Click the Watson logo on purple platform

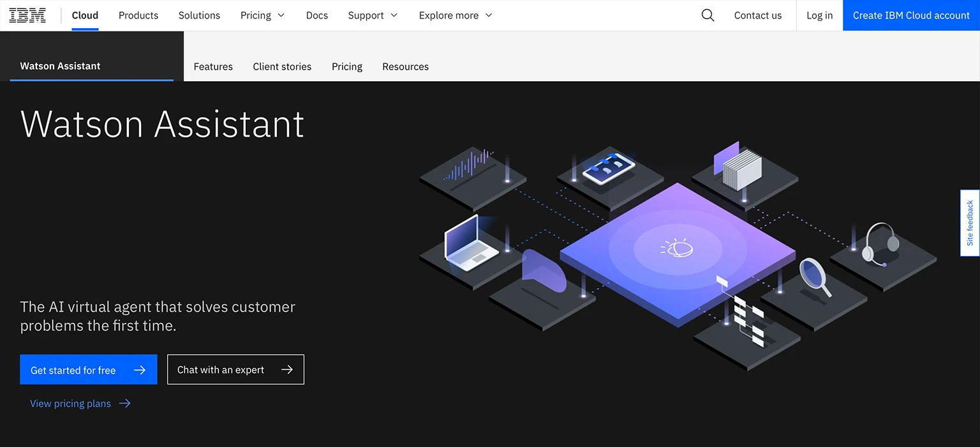(x=677, y=248)
